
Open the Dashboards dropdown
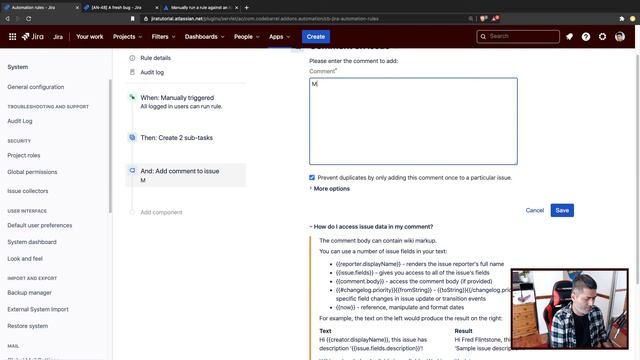pos(204,37)
